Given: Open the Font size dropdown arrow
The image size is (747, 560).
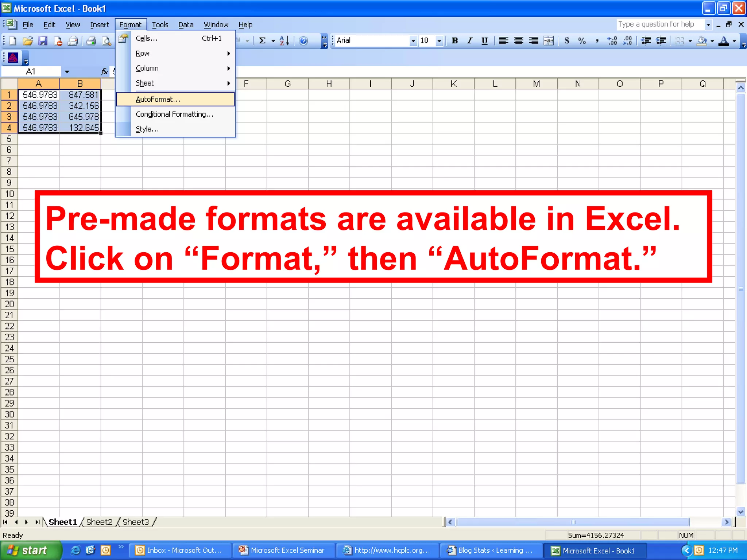Looking at the screenshot, I should tap(439, 41).
